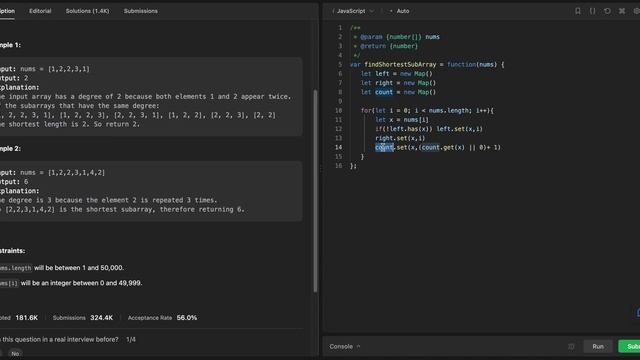Open the Submissions tab

pyautogui.click(x=141, y=11)
